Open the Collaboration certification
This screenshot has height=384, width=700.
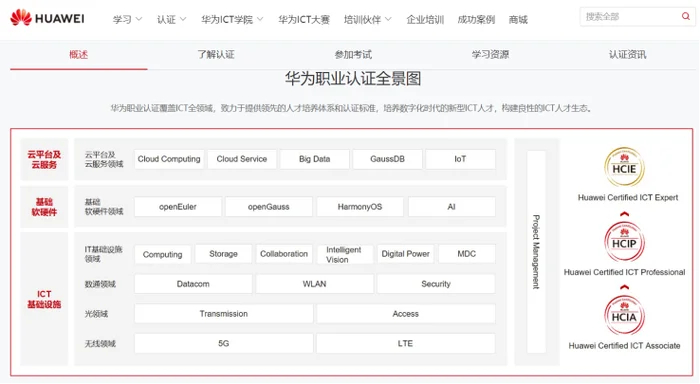click(x=284, y=254)
